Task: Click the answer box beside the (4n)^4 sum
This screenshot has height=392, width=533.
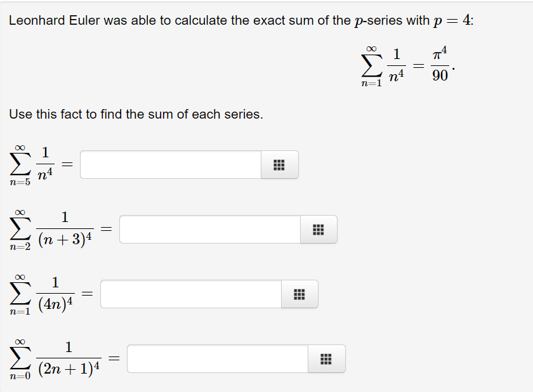Action: [190, 294]
